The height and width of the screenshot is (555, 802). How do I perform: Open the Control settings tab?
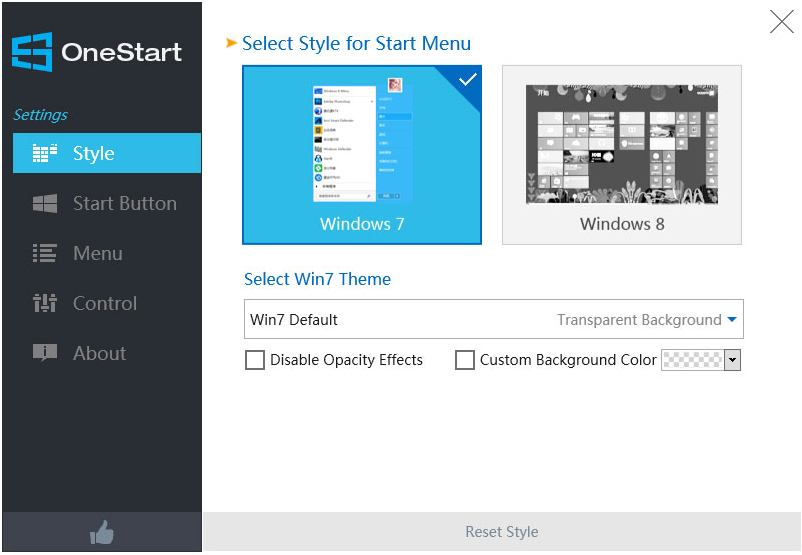[x=105, y=304]
